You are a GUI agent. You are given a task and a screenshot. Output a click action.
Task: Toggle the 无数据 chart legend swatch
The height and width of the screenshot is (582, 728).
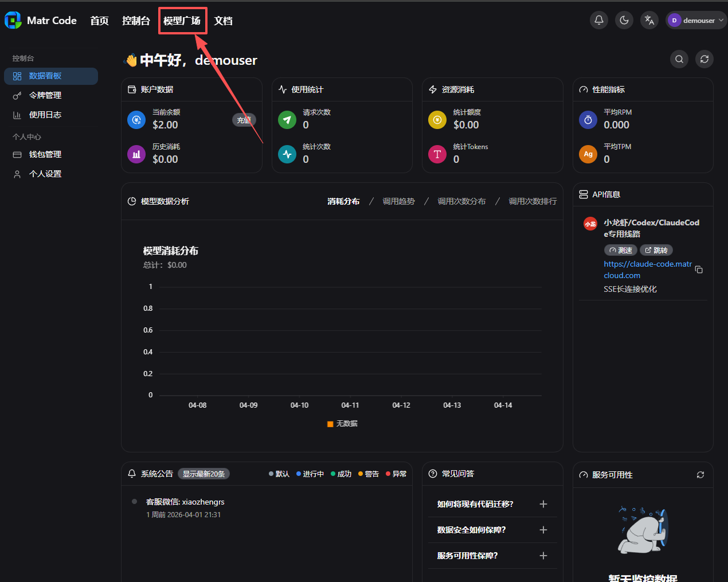pyautogui.click(x=330, y=424)
